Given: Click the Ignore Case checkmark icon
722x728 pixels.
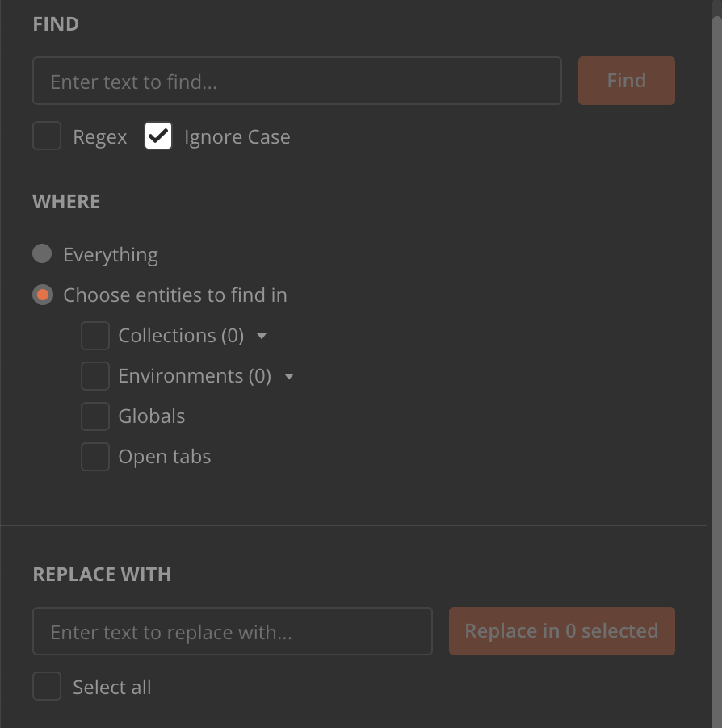Looking at the screenshot, I should pyautogui.click(x=158, y=136).
